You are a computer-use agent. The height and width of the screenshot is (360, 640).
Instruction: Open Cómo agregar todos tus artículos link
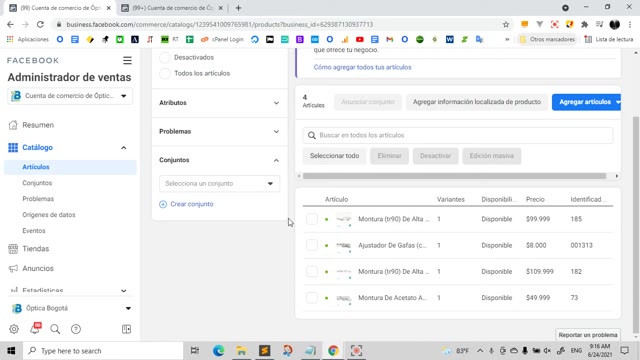tap(362, 67)
